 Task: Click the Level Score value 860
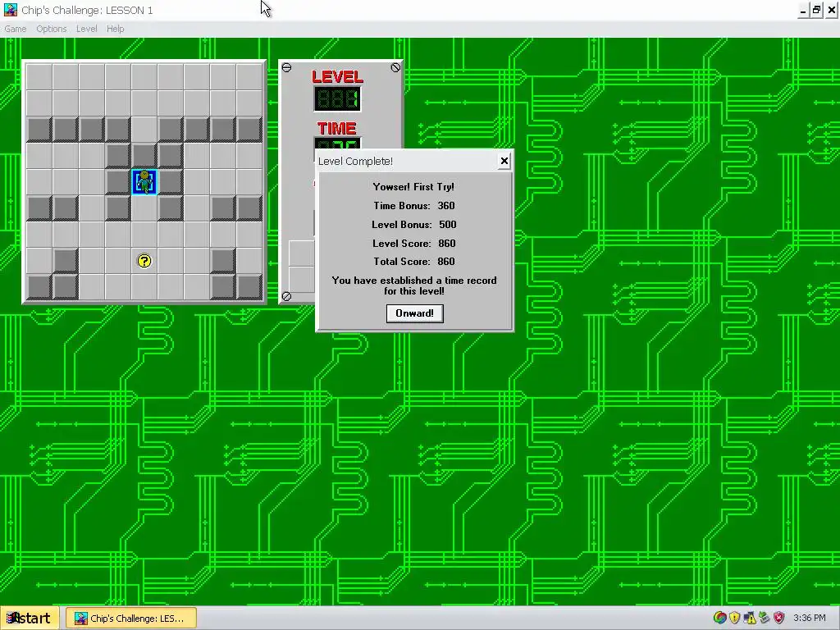(x=447, y=243)
